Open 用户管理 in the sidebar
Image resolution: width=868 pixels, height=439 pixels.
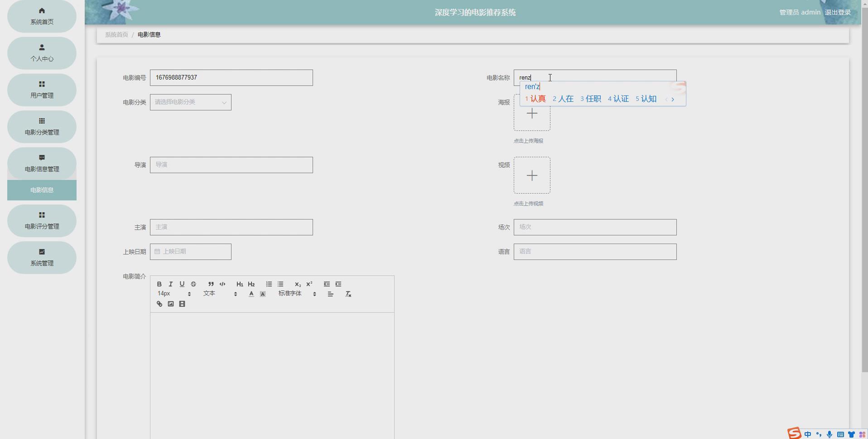point(42,90)
